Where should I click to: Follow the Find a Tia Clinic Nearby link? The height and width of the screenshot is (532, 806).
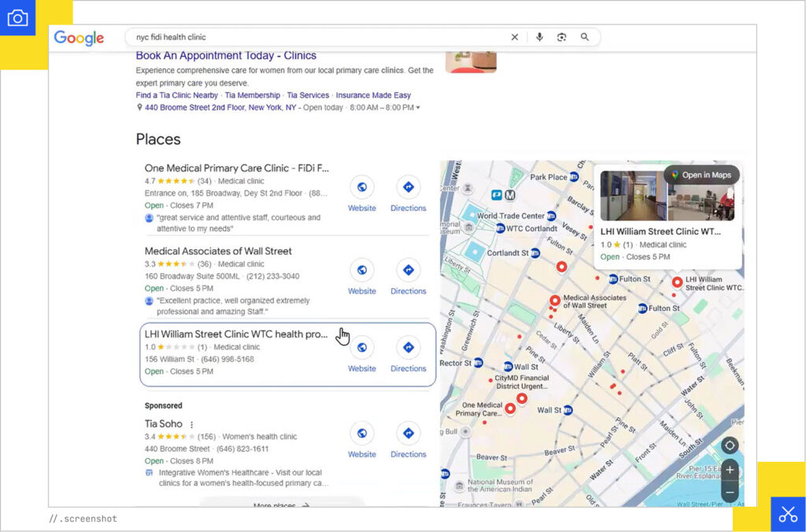pyautogui.click(x=175, y=94)
